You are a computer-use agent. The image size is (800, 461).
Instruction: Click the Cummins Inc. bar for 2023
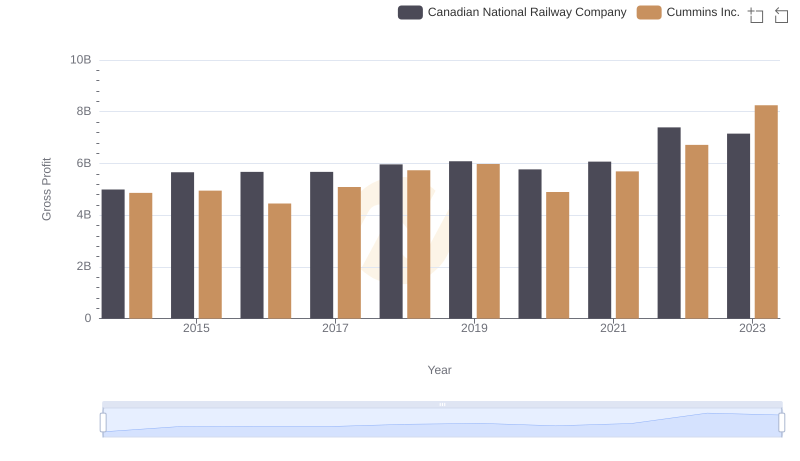point(766,212)
